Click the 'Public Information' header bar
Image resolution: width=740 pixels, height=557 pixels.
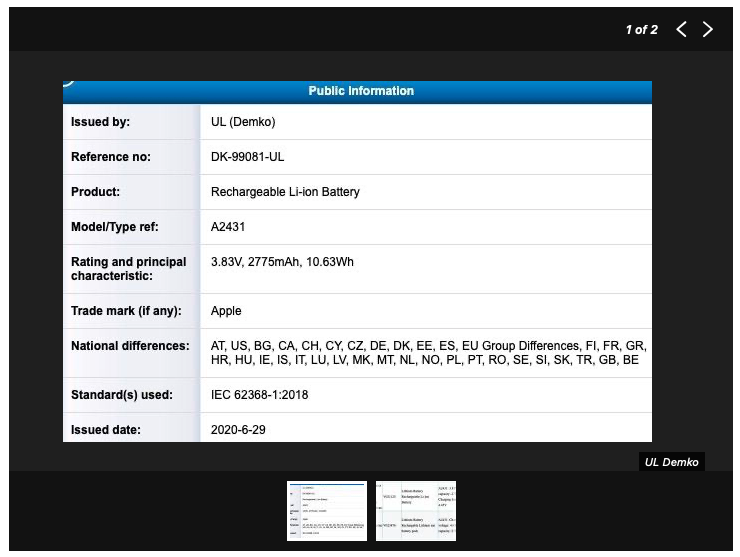pyautogui.click(x=357, y=92)
